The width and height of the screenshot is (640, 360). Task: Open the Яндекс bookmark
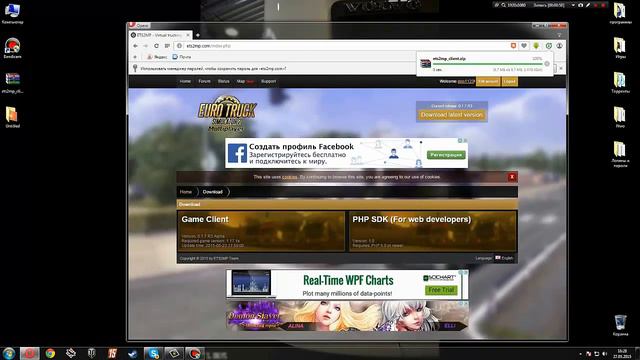[157, 57]
